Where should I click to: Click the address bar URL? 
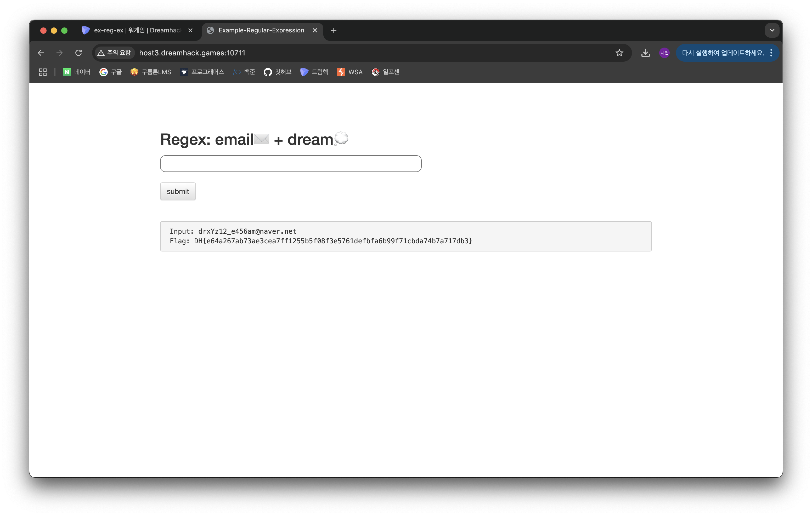pyautogui.click(x=192, y=53)
